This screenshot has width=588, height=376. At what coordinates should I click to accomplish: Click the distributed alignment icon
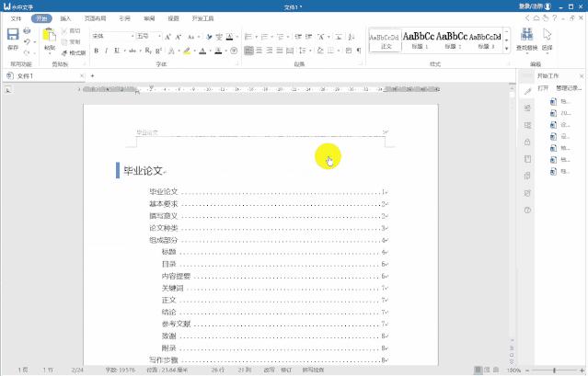pyautogui.click(x=290, y=51)
